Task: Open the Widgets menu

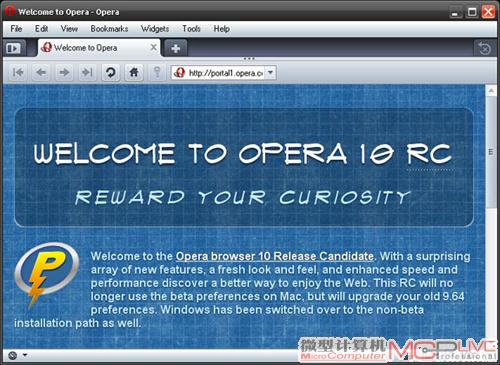Action: tap(155, 29)
